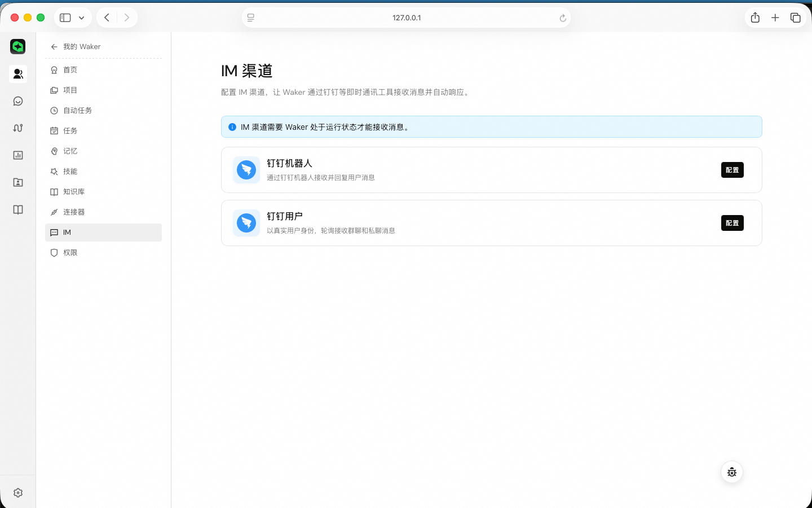This screenshot has width=812, height=508.
Task: Open the Safari share button
Action: tap(755, 17)
